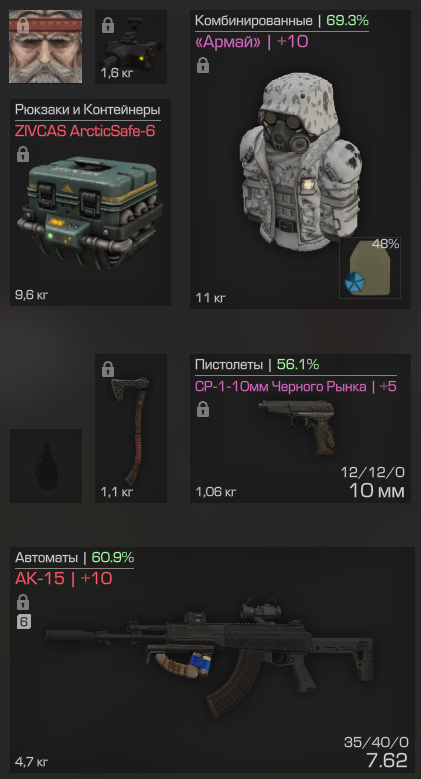This screenshot has height=779, width=421.
Task: Toggle the lock on the ArcticSafe-6 container
Action: (23, 155)
